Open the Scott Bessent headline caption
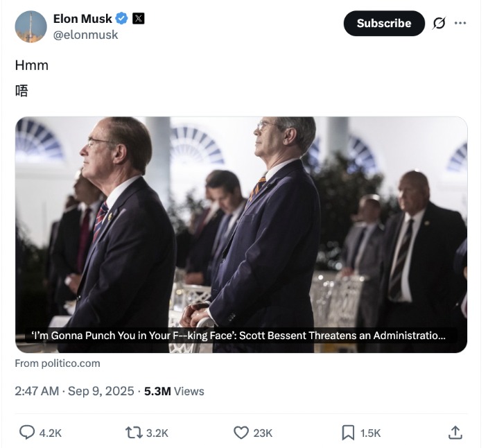The width and height of the screenshot is (488, 448). click(238, 336)
